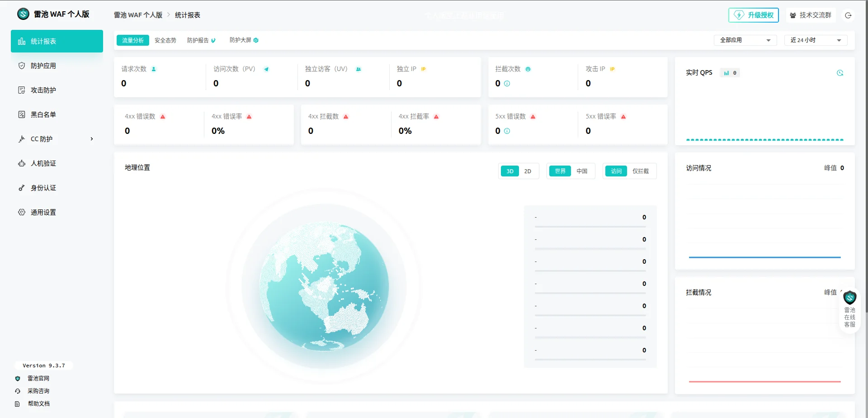Go to 防护应用 in the sidebar

(57, 66)
